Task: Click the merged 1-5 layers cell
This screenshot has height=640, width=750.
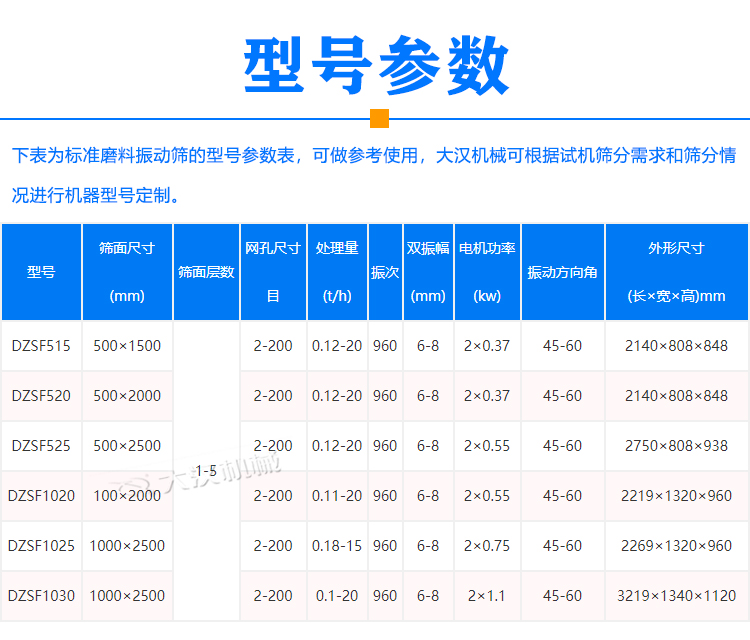Action: (x=206, y=470)
